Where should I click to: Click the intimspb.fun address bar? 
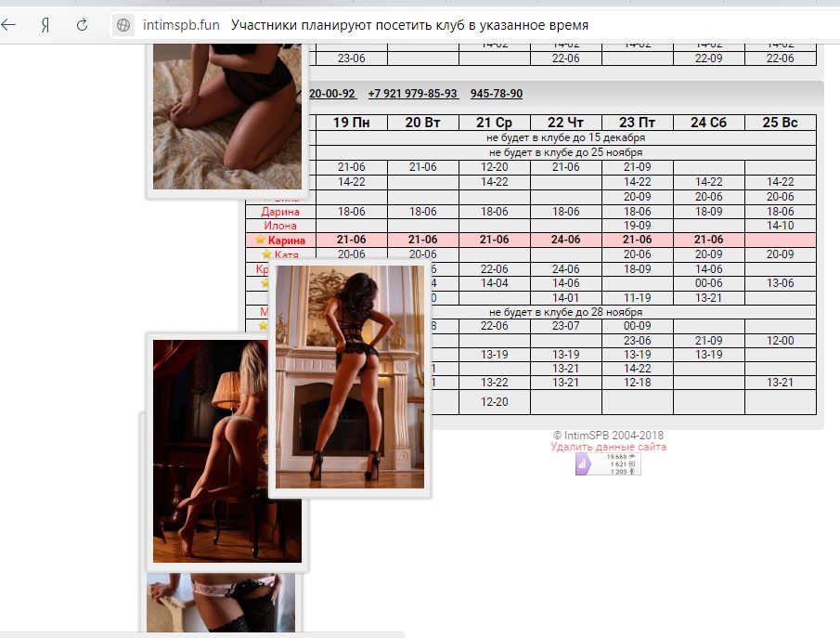coord(181,25)
